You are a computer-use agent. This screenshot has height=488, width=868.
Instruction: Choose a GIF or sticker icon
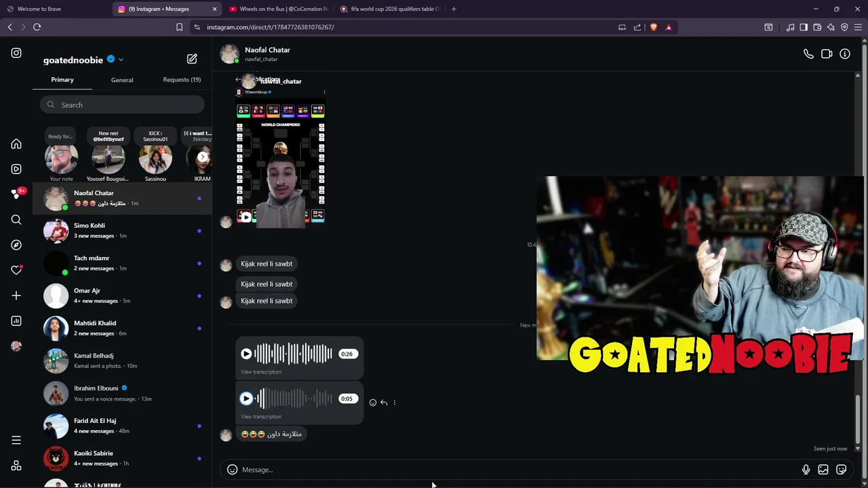point(842,470)
